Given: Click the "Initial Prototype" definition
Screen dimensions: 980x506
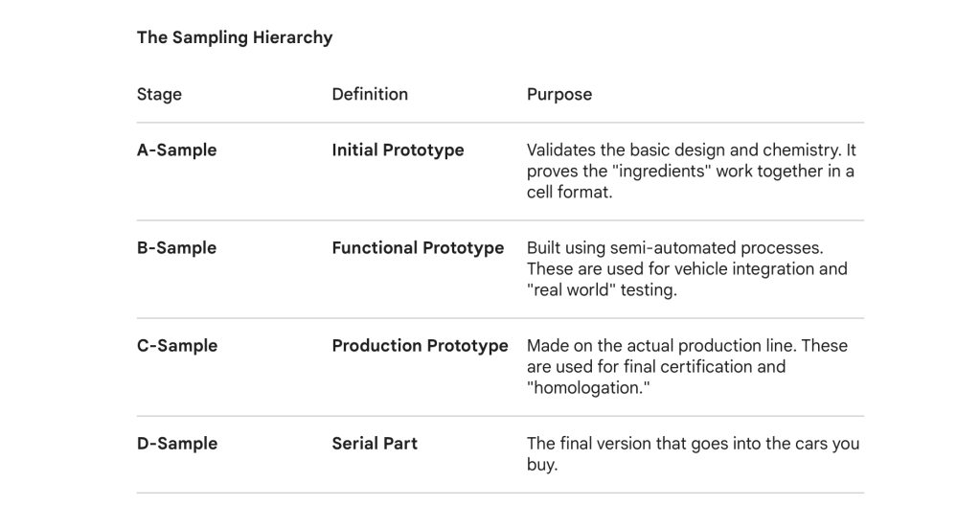Looking at the screenshot, I should 398,150.
